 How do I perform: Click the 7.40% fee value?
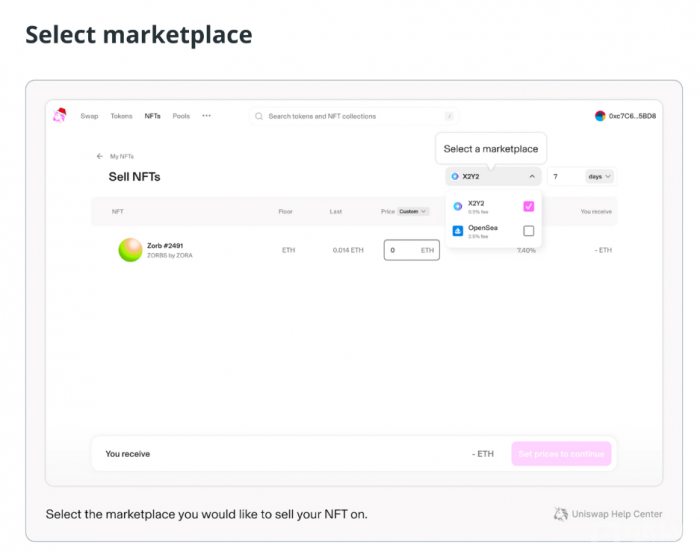(x=526, y=250)
